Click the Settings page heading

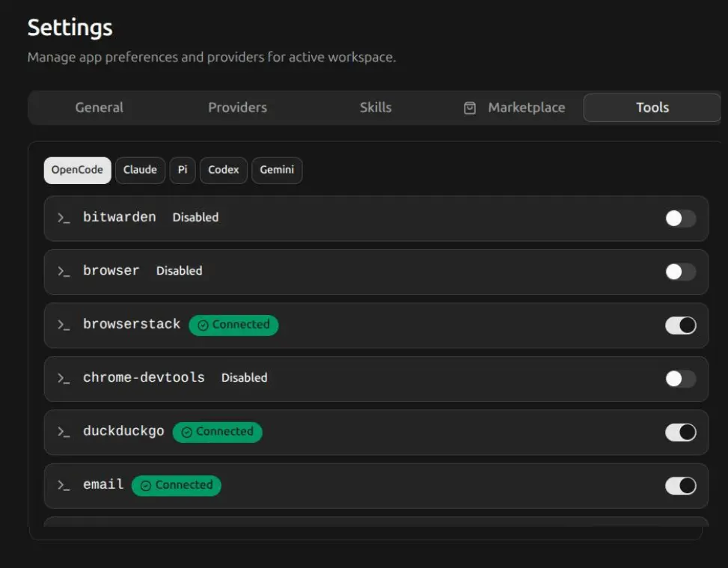tap(70, 28)
